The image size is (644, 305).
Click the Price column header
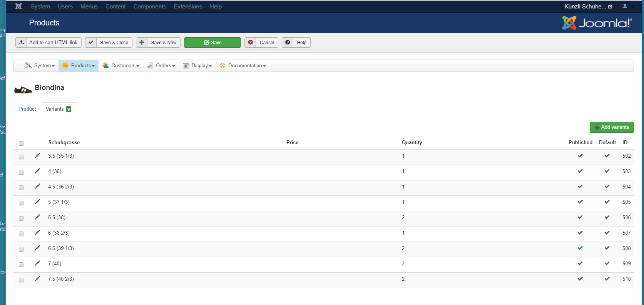[x=293, y=142]
